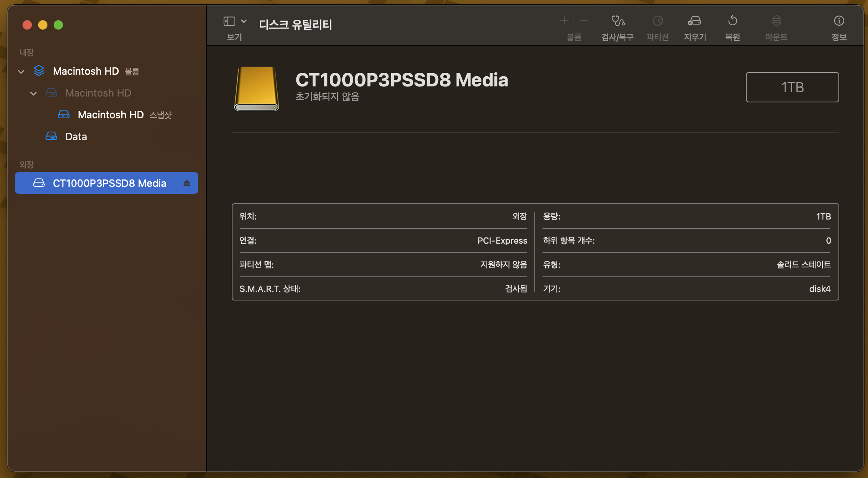Select the Macintosh HD volume group row

tap(86, 71)
